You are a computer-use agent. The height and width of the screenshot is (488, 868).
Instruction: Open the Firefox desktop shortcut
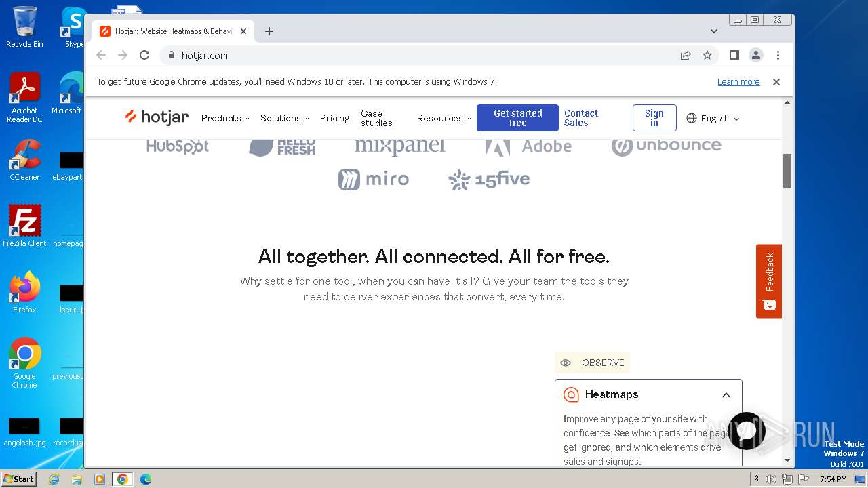click(24, 292)
